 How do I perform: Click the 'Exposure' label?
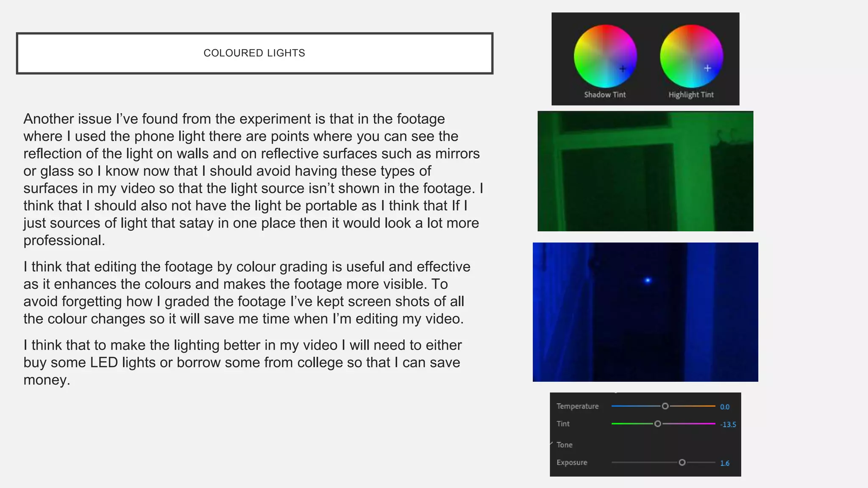[x=572, y=463]
